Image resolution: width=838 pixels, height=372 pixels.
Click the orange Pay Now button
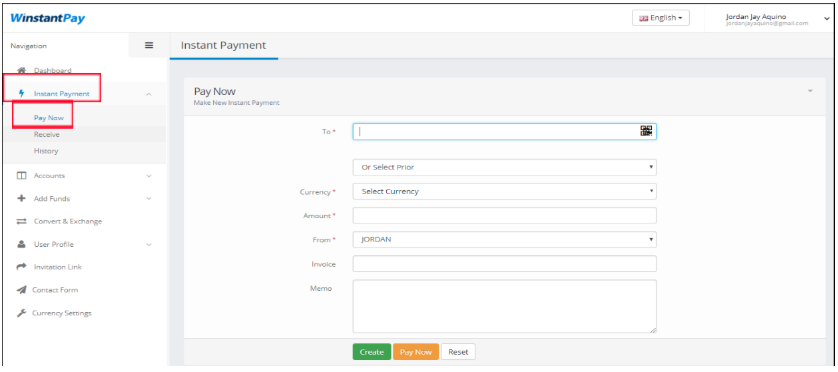click(416, 352)
